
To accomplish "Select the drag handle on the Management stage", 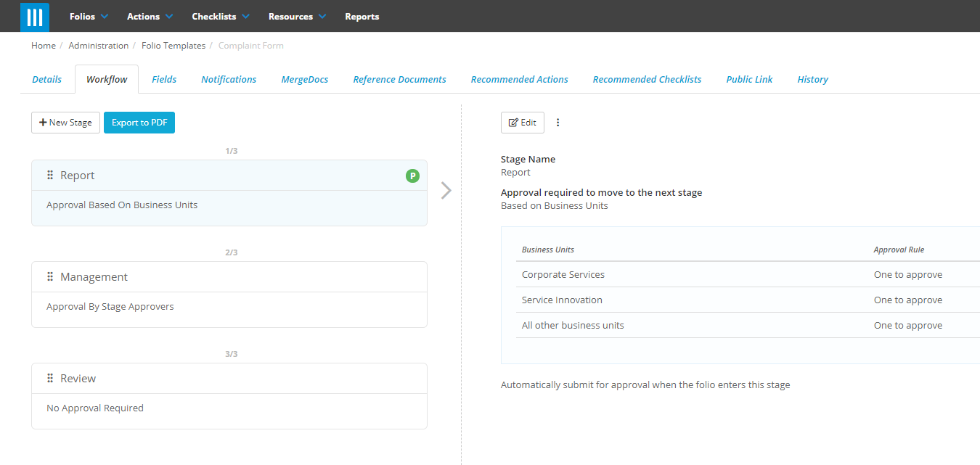I will click(x=49, y=276).
